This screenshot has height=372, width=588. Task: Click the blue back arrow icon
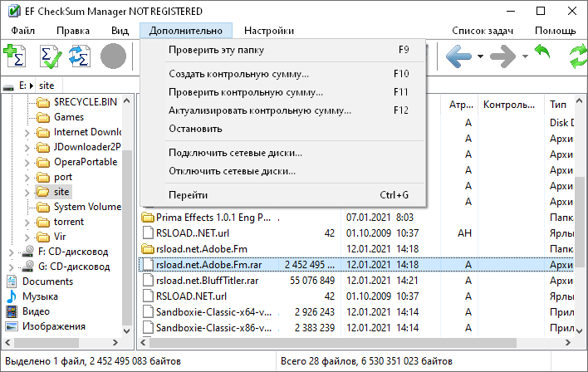tap(459, 56)
